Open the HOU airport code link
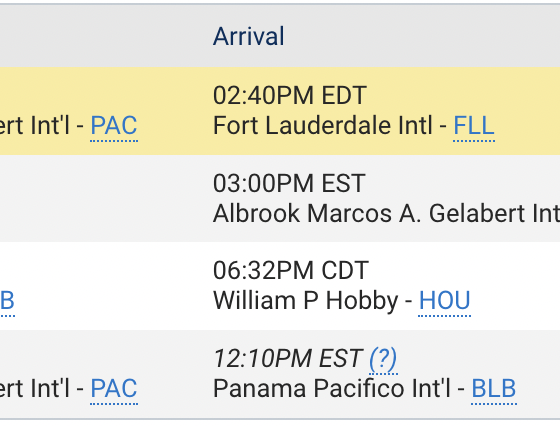The width and height of the screenshot is (560, 426). [x=444, y=301]
